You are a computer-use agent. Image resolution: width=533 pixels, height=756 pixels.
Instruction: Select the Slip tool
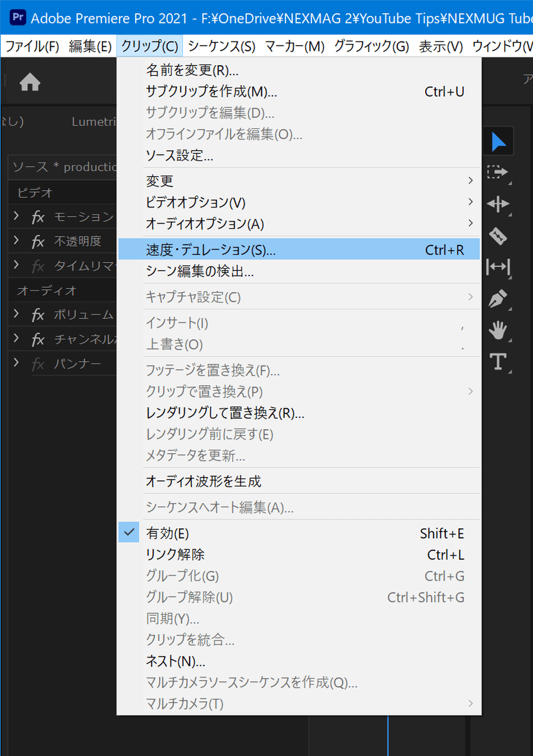(498, 267)
